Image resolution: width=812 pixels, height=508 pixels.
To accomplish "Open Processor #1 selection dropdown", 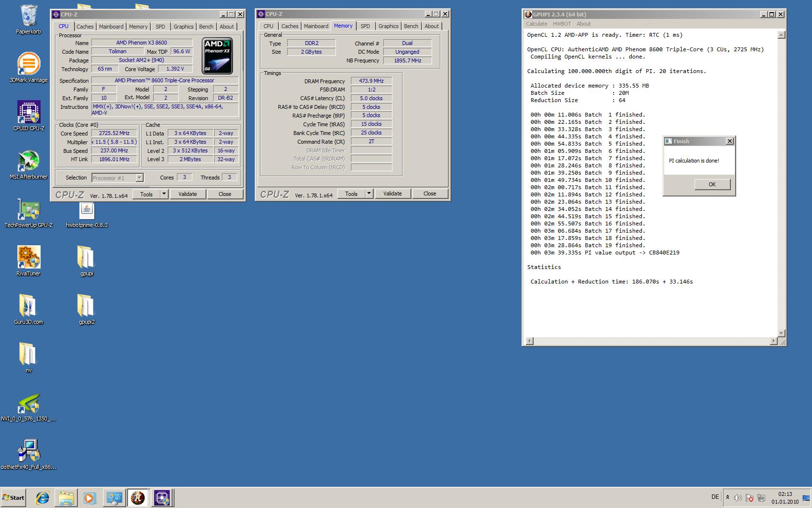I will (x=117, y=178).
